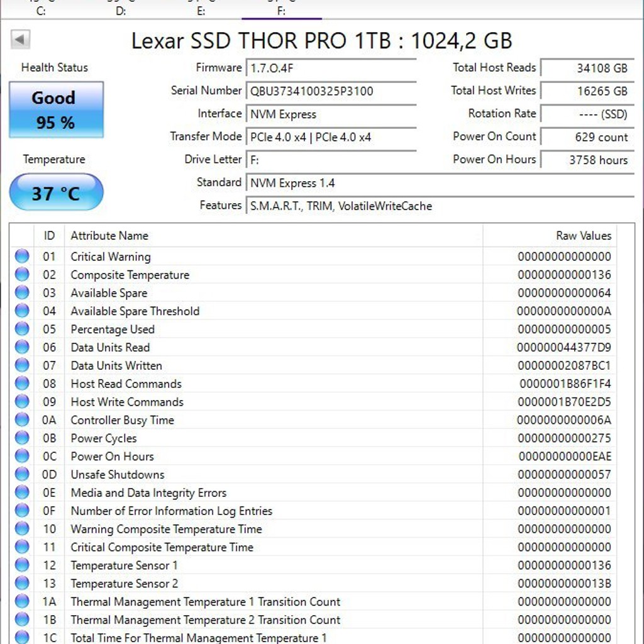Click the Rotation Rate value ---- (SSD)
The width and height of the screenshot is (644, 644).
[x=587, y=114]
